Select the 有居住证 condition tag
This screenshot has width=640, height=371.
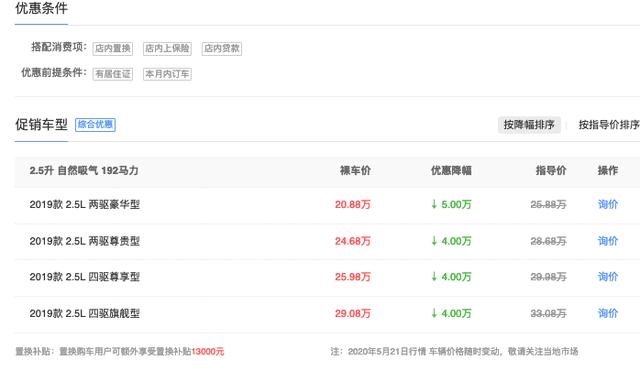click(113, 74)
